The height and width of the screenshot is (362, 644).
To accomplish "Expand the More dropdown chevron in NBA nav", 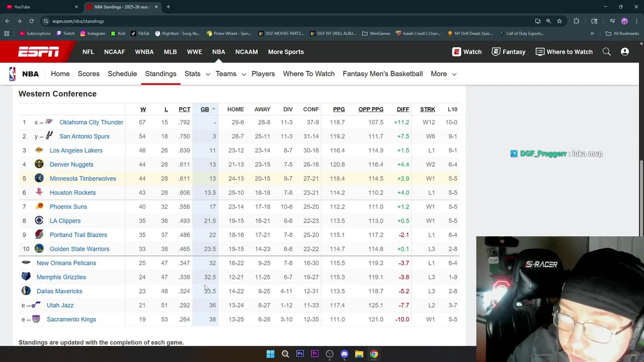I will pyautogui.click(x=454, y=74).
